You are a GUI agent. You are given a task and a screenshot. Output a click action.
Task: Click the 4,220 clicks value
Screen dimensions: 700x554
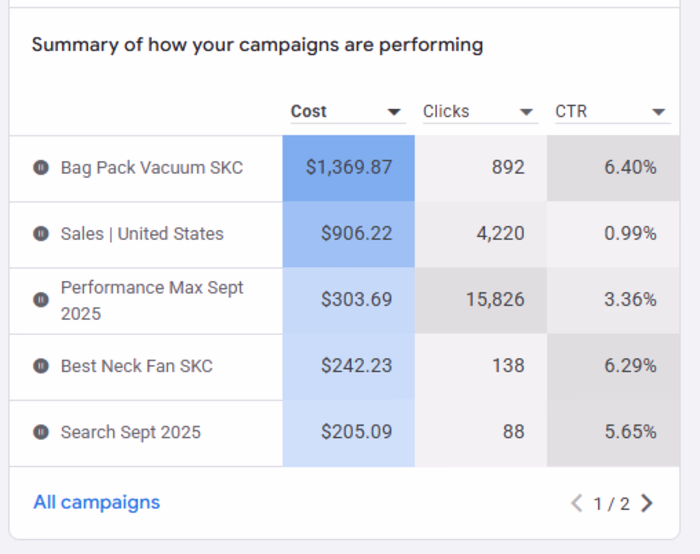(500, 233)
